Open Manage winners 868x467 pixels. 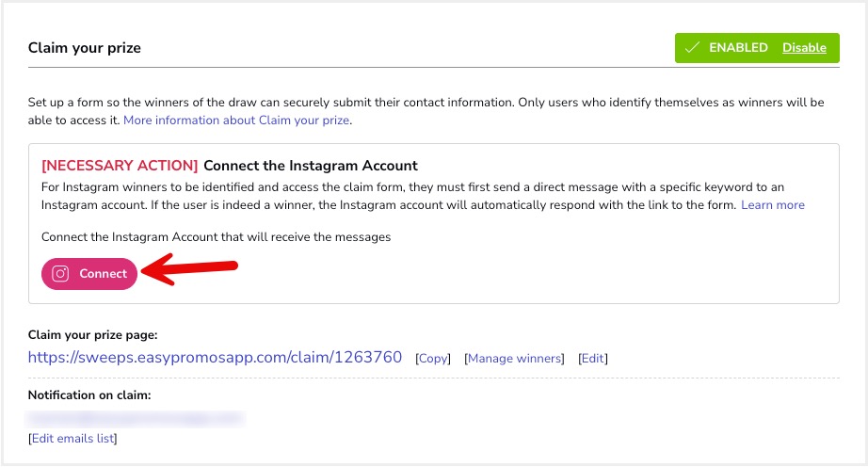click(515, 359)
